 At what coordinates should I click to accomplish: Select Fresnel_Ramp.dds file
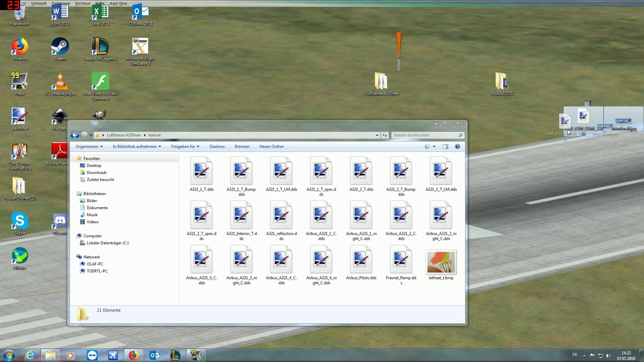coord(401,265)
